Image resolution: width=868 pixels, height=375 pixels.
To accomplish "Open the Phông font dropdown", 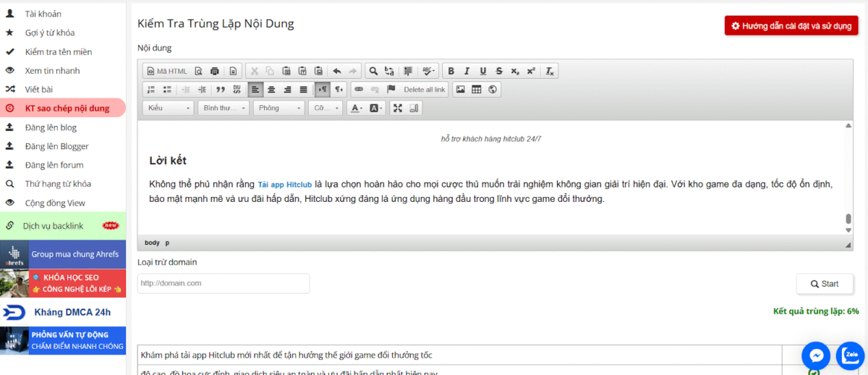I will [x=279, y=108].
